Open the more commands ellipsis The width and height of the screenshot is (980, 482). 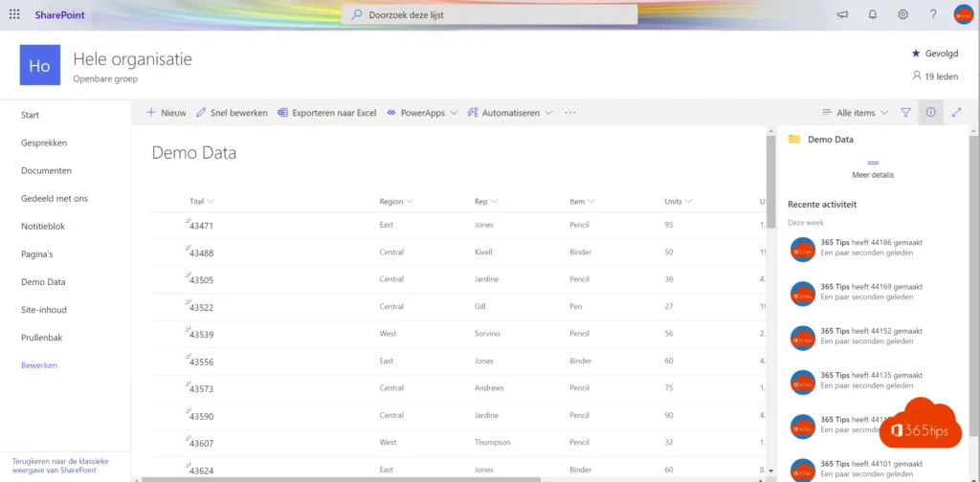[569, 113]
